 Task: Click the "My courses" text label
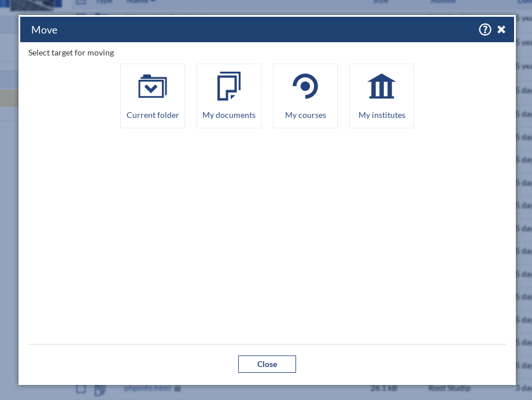[305, 115]
